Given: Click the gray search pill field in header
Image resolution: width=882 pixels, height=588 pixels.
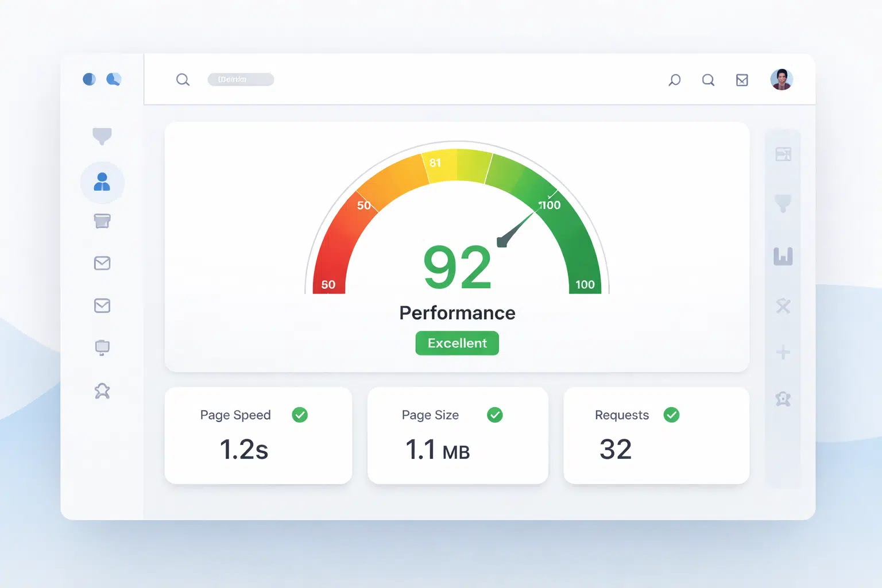Looking at the screenshot, I should [241, 79].
